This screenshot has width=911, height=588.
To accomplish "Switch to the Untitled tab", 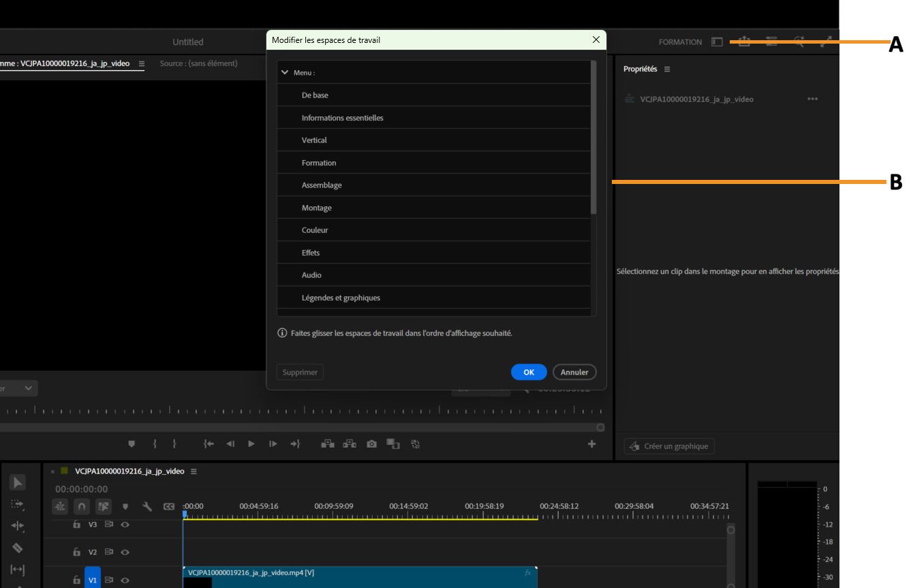I will [188, 42].
